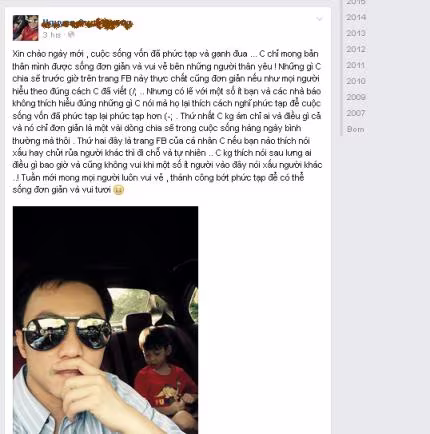Select year 2012 in timeline navigator
The image size is (430, 434).
pyautogui.click(x=356, y=49)
